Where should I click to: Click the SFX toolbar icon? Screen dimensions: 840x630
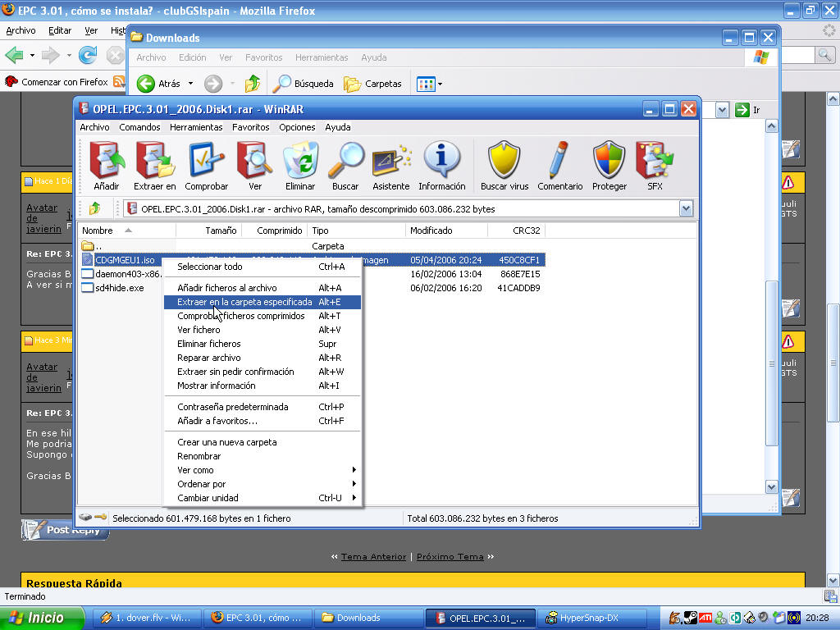pyautogui.click(x=655, y=166)
